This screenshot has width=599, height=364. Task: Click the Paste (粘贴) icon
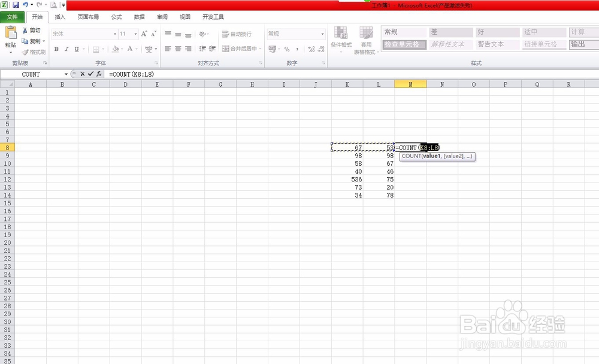click(11, 34)
